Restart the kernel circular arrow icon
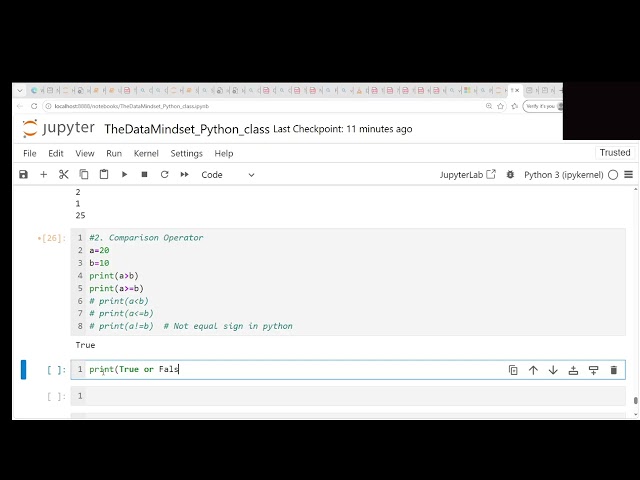 coord(164,175)
